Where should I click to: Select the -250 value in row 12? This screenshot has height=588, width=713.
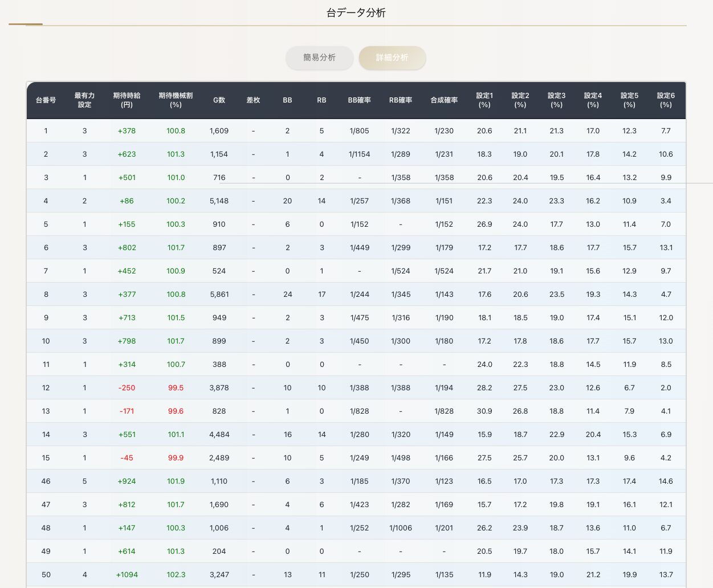point(127,387)
